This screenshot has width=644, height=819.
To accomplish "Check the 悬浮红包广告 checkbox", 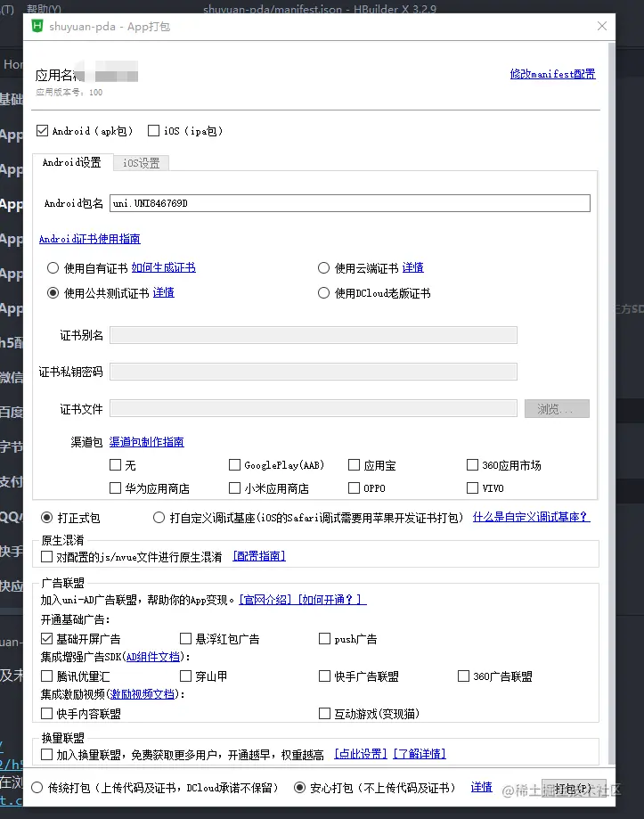I will pos(185,638).
